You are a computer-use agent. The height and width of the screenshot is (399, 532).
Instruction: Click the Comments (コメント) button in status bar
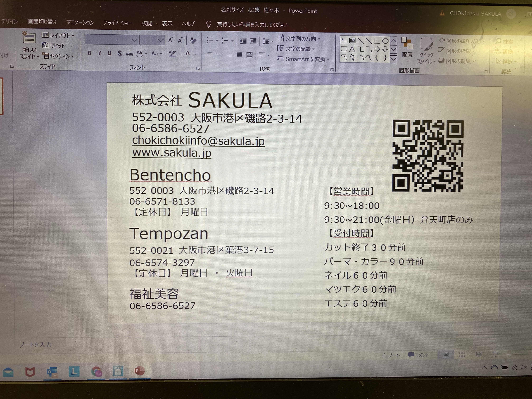click(419, 355)
